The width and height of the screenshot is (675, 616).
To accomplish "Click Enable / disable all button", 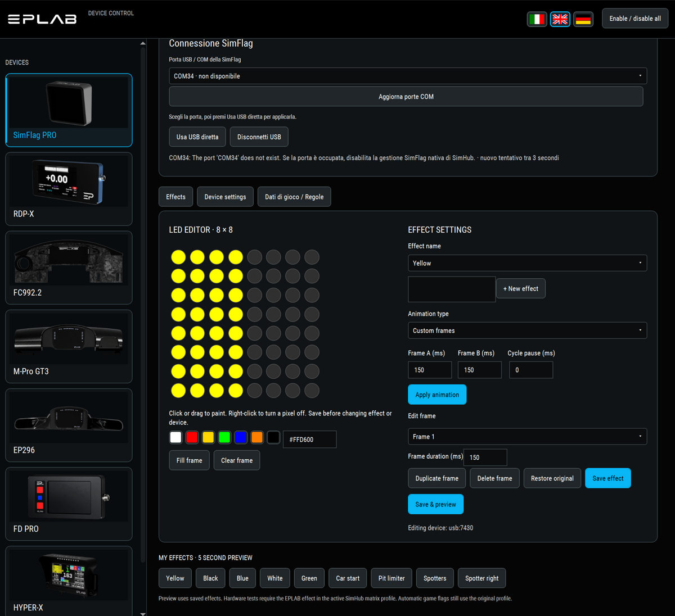I will tap(635, 19).
